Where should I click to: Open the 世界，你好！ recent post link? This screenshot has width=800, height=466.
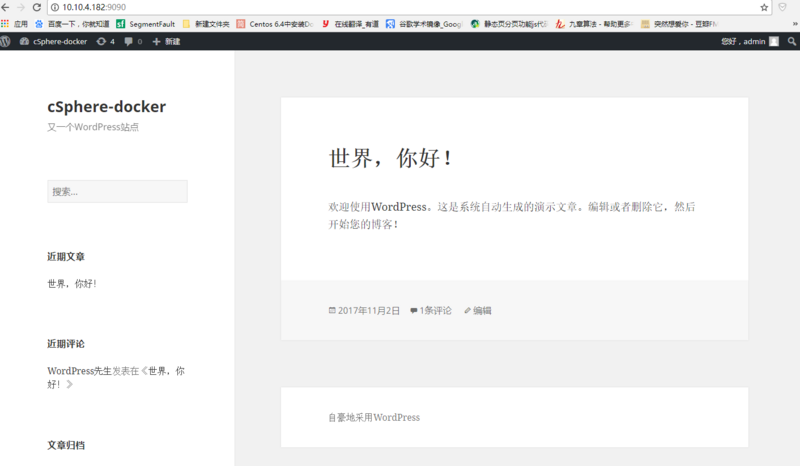(72, 284)
